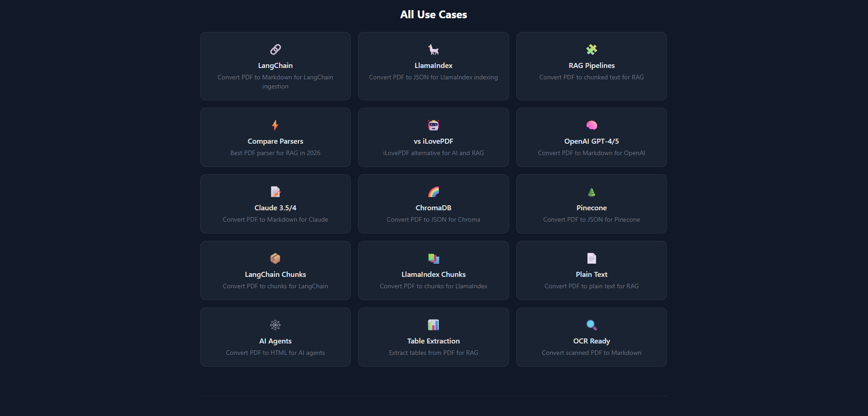Click the Table Extraction bar chart icon

point(433,325)
